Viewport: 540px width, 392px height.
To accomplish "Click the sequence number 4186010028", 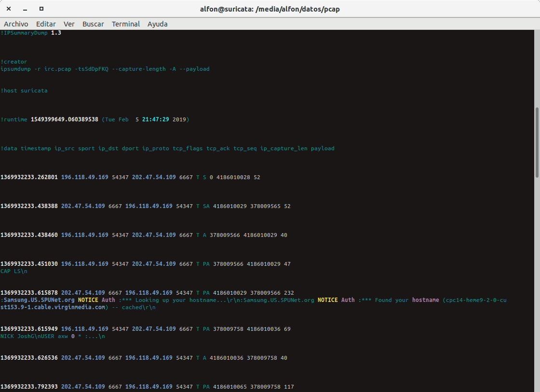I will pos(233,177).
